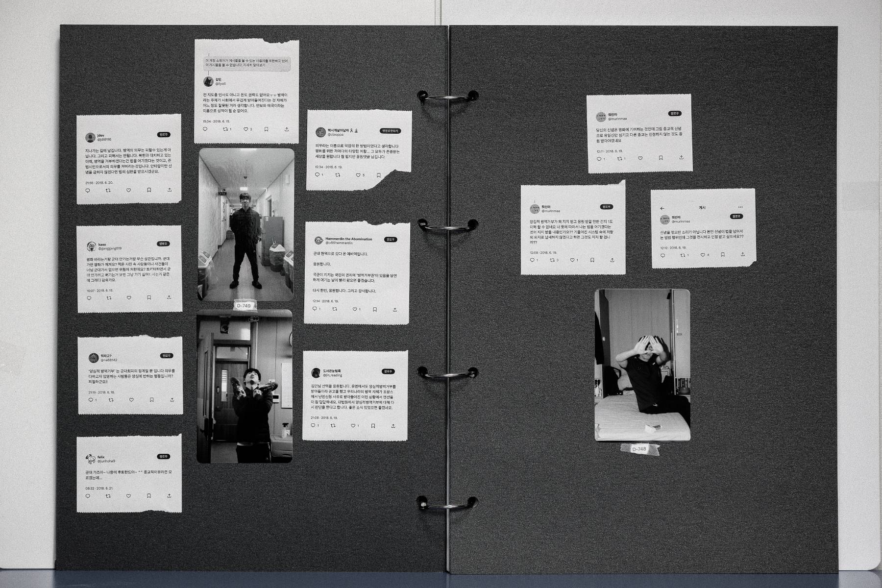Share the 도서관는힐록 @jin_reading post

pyautogui.click(x=393, y=426)
